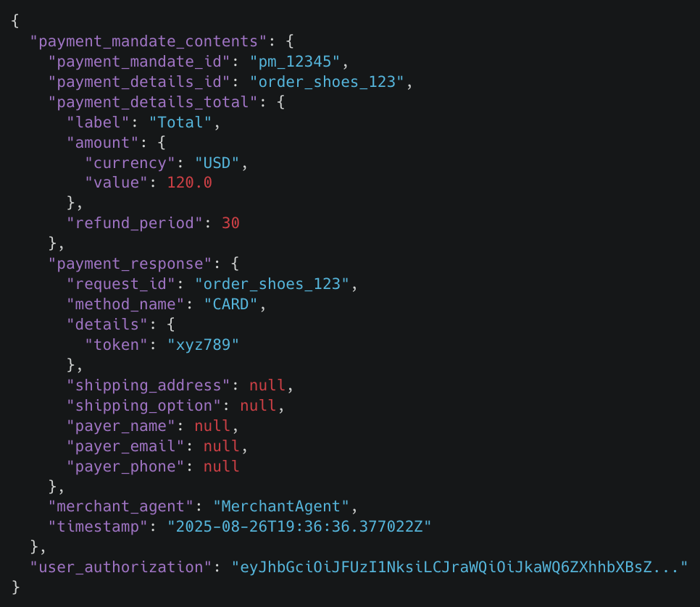The height and width of the screenshot is (607, 700).
Task: Click the "payment_details_total" key
Action: tap(153, 102)
